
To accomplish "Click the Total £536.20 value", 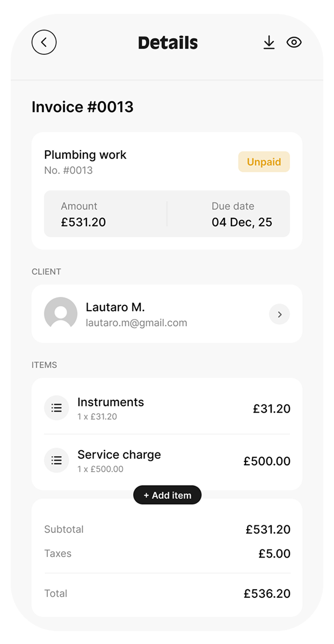I will click(267, 594).
